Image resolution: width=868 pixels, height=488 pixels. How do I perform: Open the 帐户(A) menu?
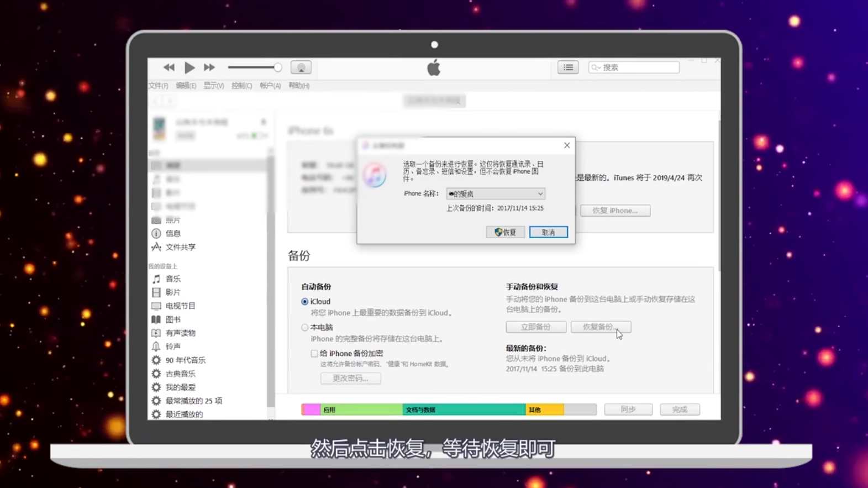click(270, 86)
